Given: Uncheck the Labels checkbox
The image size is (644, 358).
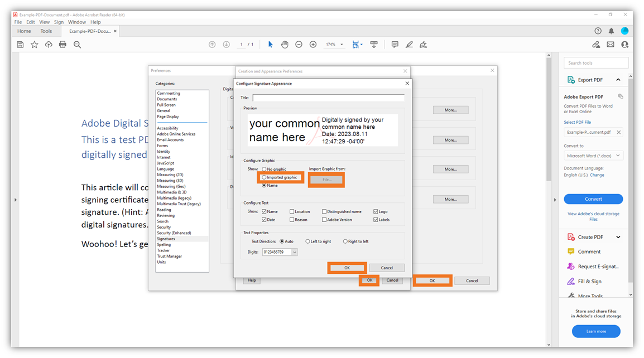Looking at the screenshot, I should [x=376, y=220].
